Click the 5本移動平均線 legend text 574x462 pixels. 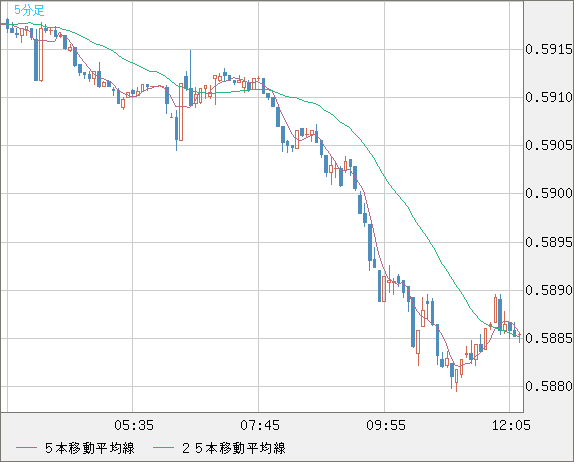pos(90,448)
